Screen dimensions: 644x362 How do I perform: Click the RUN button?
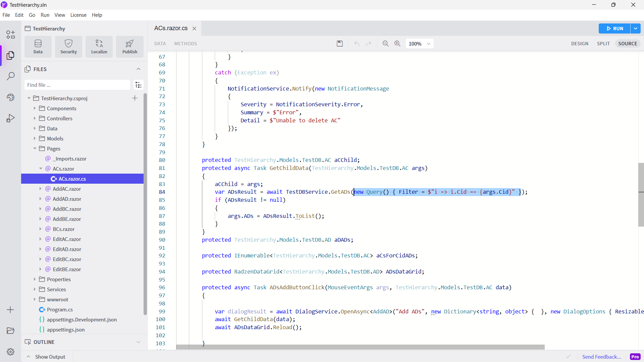tap(614, 28)
